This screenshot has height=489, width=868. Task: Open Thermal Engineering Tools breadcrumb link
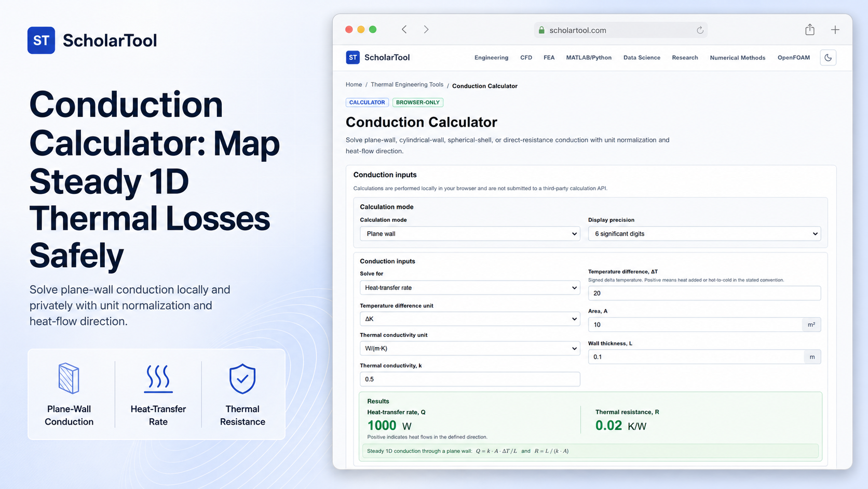click(407, 85)
